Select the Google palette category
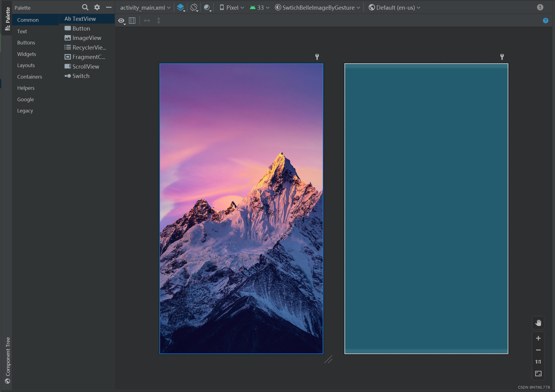 (35, 99)
